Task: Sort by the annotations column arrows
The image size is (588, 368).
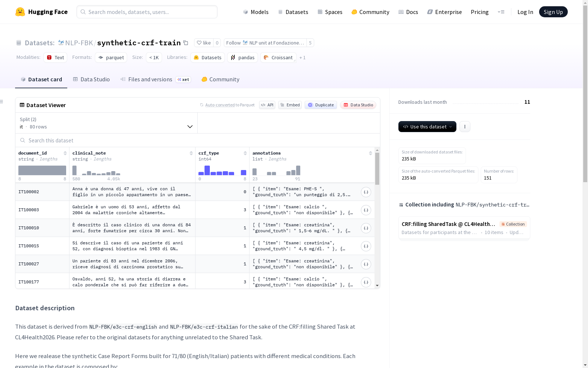Action: [x=370, y=153]
